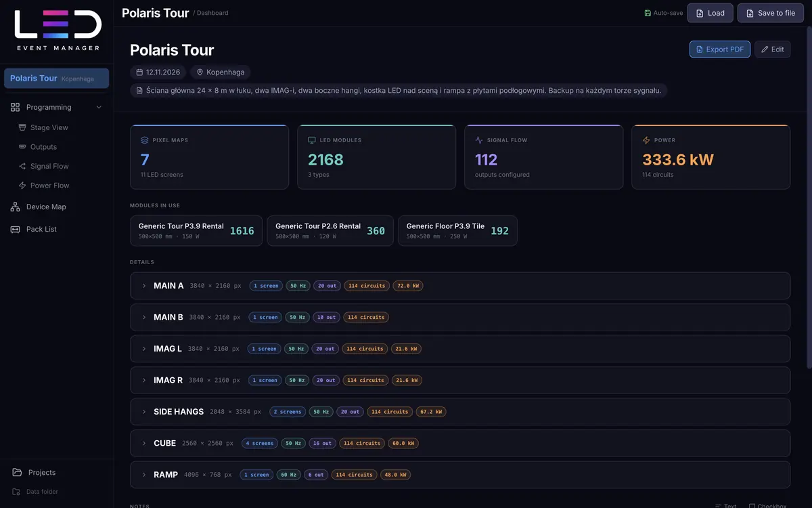
Task: Click the layers icon on the Pixel Maps card
Action: click(x=144, y=140)
